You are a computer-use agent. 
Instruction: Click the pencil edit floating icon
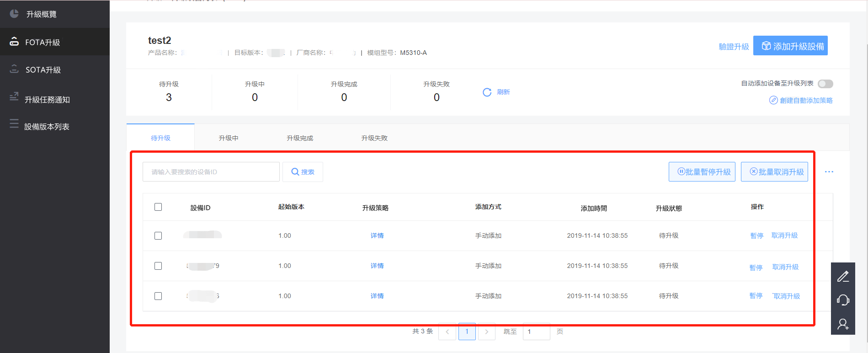[843, 276]
